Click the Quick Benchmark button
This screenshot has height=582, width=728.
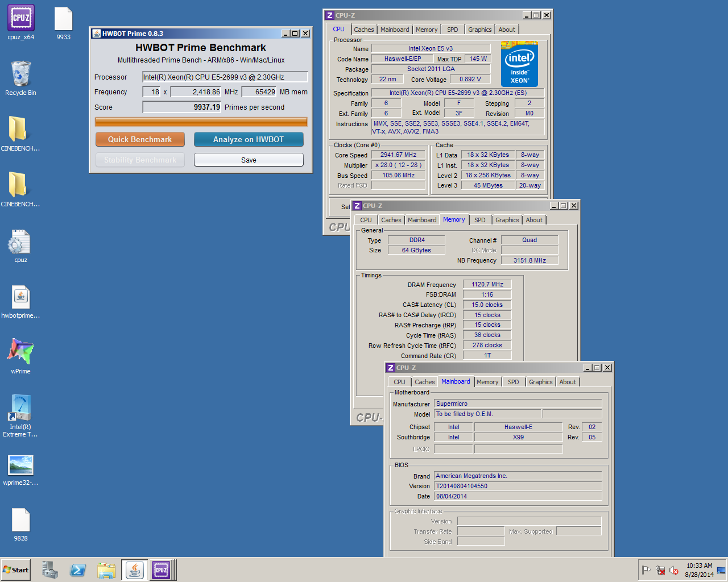click(x=140, y=139)
